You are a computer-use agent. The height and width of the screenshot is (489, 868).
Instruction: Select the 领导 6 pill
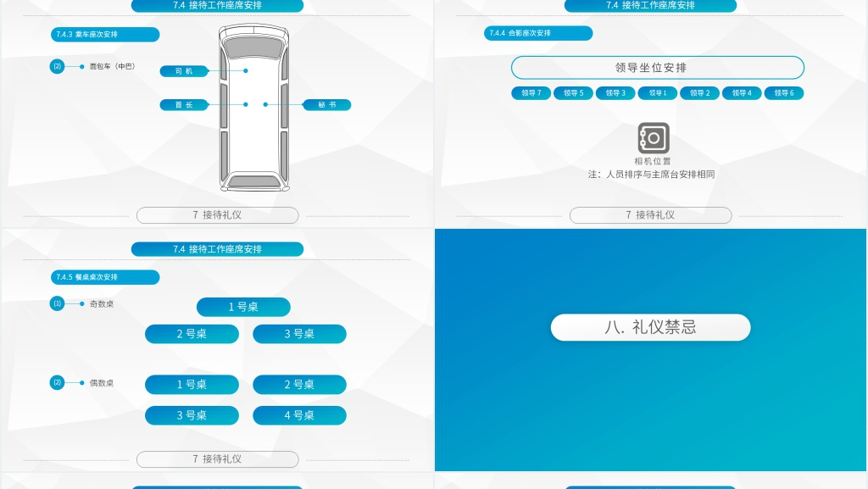tap(784, 93)
